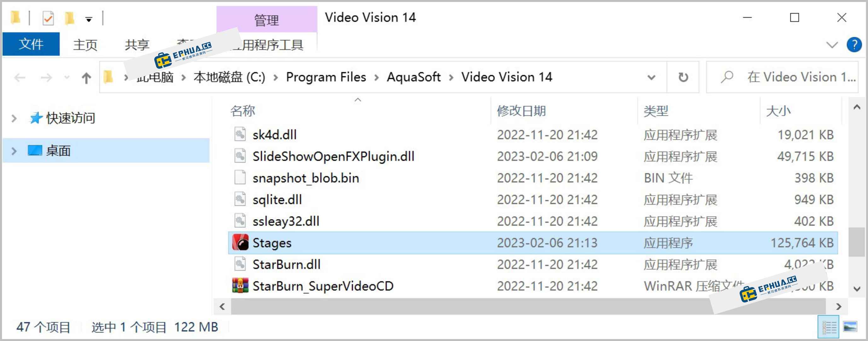Navigate to AquaSoft in the breadcrumb path
The height and width of the screenshot is (341, 868).
pyautogui.click(x=413, y=77)
